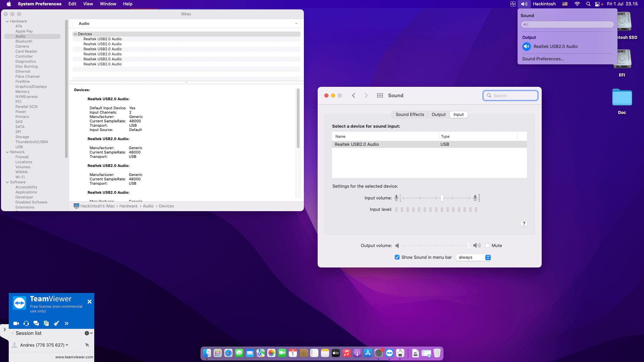The image size is (644, 362).
Task: Click the TeamViewer headset audio icon
Action: point(26,323)
